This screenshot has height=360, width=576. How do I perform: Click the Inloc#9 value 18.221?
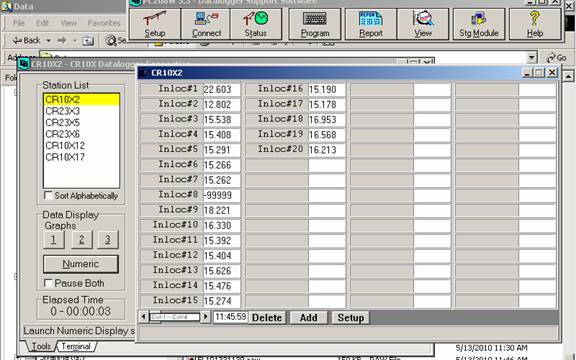point(222,210)
